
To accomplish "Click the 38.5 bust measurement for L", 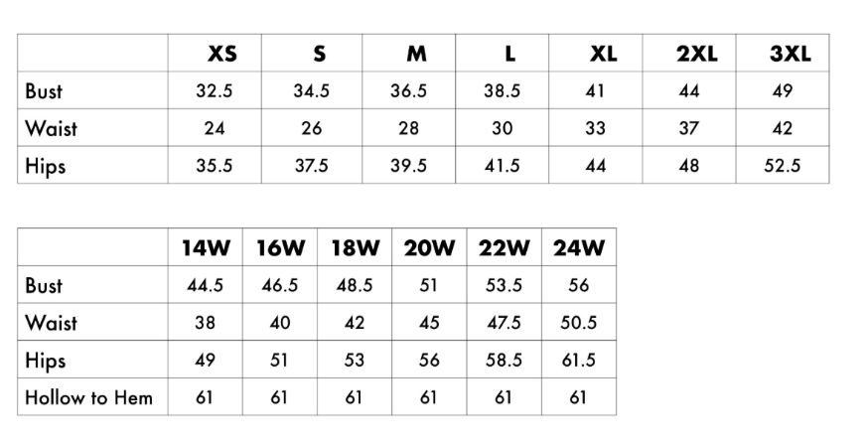I will (x=503, y=91).
